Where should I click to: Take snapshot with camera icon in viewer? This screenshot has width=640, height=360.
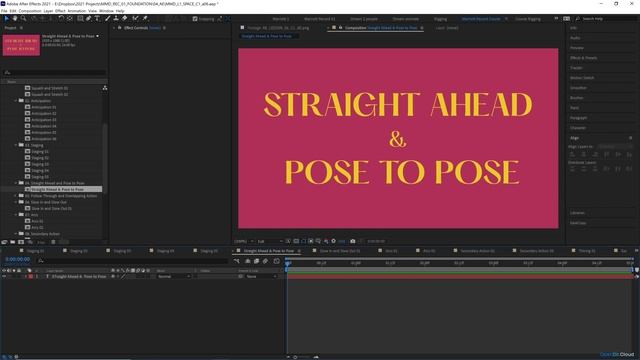pos(353,241)
